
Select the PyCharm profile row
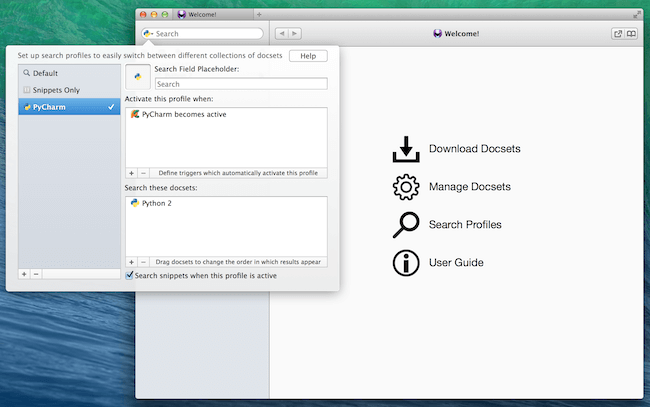pos(69,107)
